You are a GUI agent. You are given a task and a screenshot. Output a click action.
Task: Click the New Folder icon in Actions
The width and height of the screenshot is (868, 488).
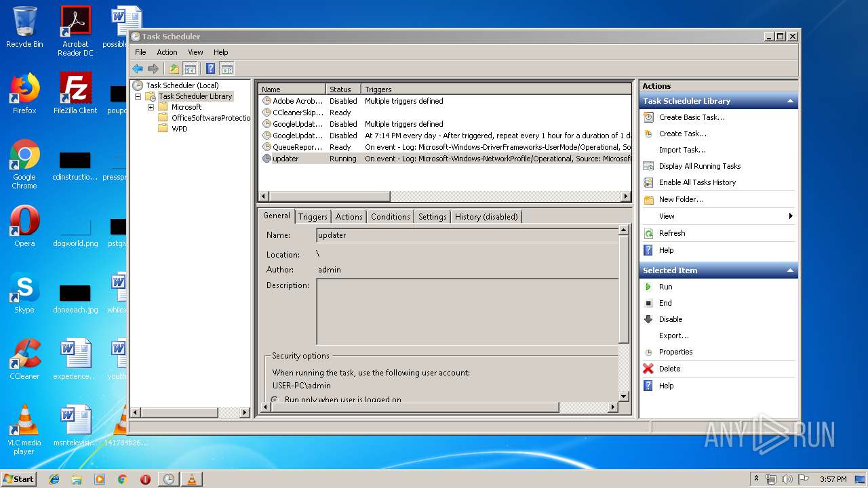pos(648,199)
